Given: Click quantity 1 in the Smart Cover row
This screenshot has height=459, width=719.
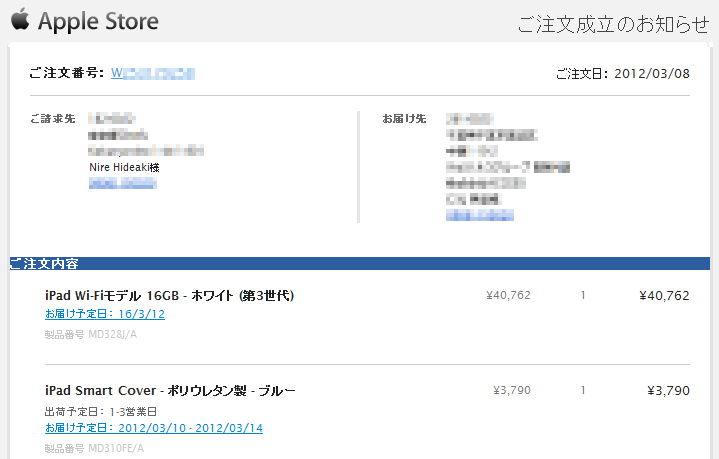Looking at the screenshot, I should [x=583, y=390].
